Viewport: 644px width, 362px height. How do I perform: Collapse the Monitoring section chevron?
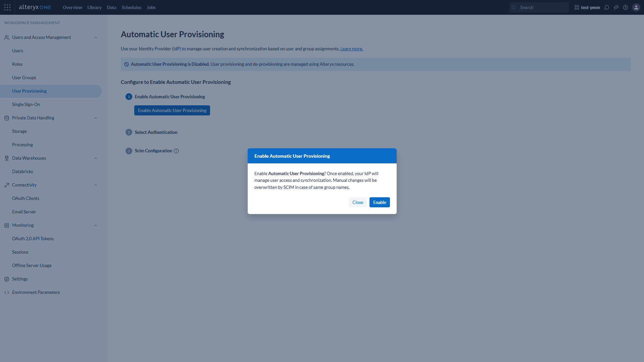(x=96, y=225)
